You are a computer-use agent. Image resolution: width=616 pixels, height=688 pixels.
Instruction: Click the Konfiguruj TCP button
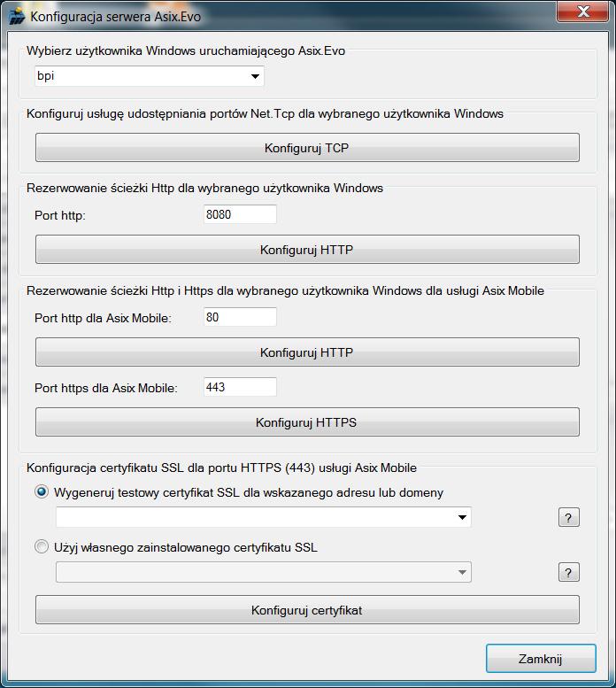point(307,148)
